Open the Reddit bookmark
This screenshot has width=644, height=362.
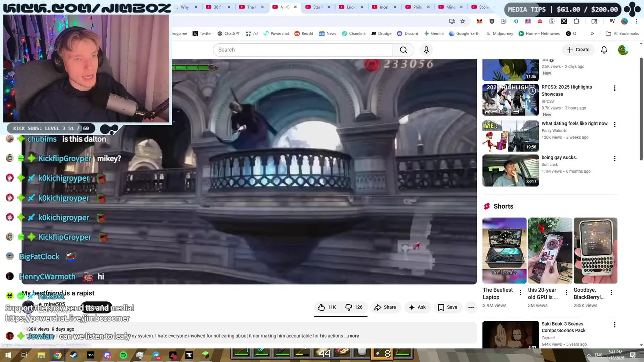click(x=304, y=34)
